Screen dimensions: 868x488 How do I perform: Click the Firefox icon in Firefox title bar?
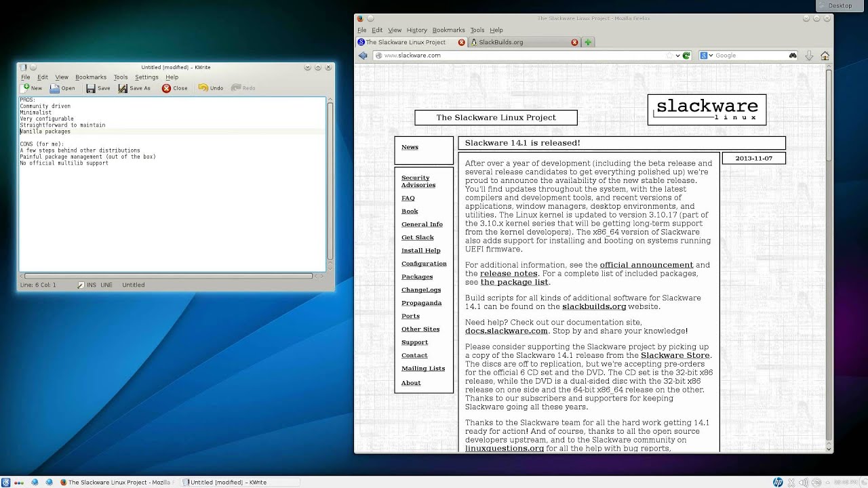[360, 18]
